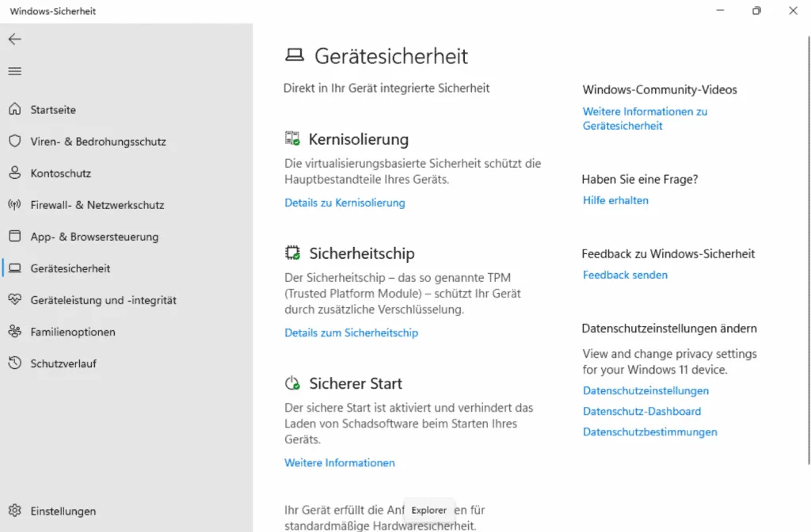
Task: Click the Einstellungen gear icon
Action: 15,511
